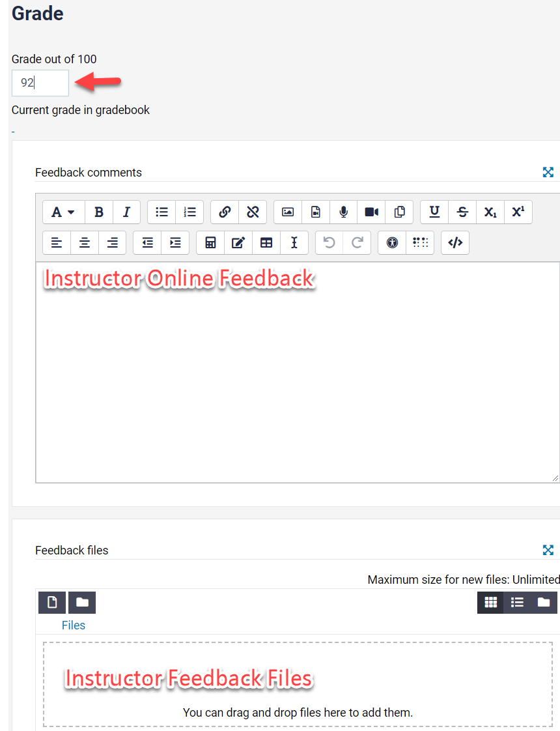The image size is (560, 731).
Task: Open the paragraph style dropdown
Action: click(63, 212)
